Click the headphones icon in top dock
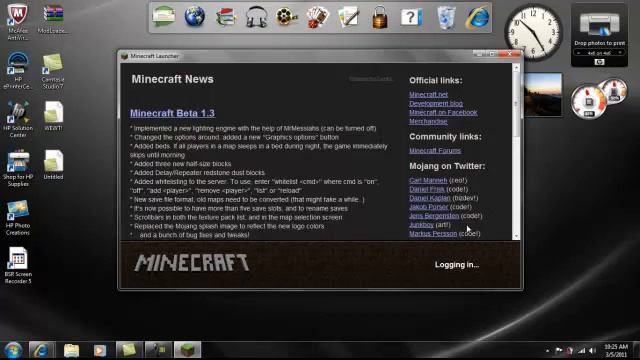The width and height of the screenshot is (640, 360). click(256, 17)
